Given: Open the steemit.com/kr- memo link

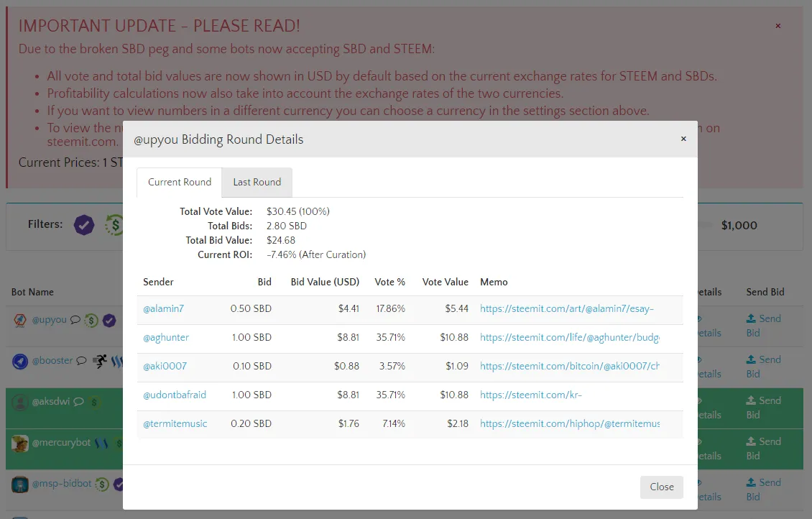Looking at the screenshot, I should click(531, 395).
